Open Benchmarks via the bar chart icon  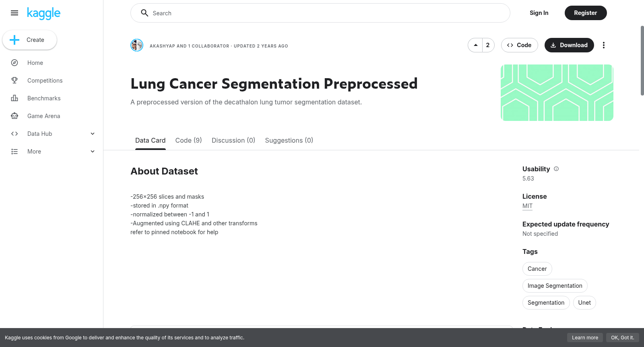tap(14, 98)
